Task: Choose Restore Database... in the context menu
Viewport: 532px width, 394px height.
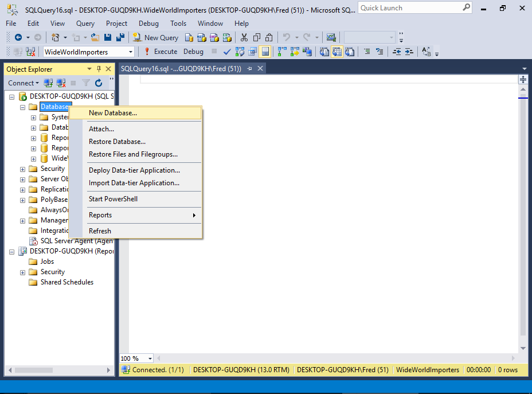Action: coord(117,142)
